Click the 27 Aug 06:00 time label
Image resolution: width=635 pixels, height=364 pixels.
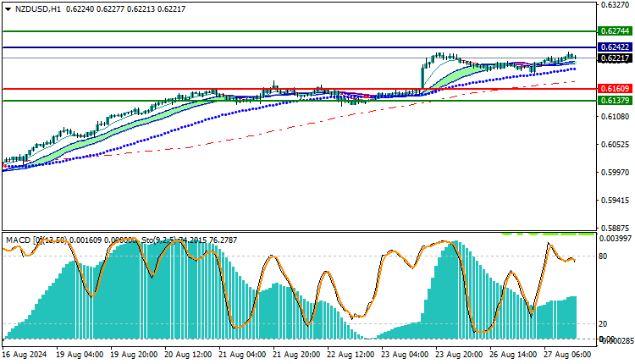tap(567, 355)
